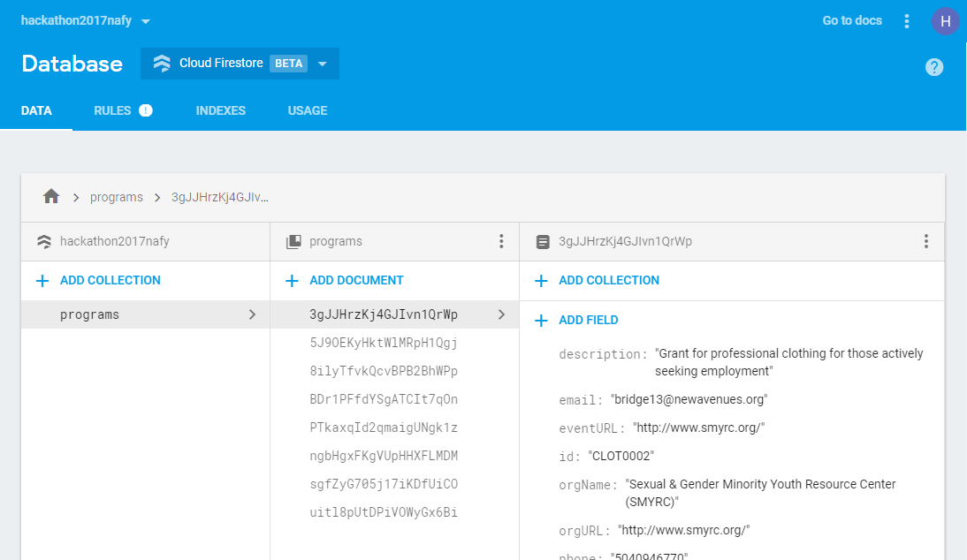Click the email field value bridge13@newavenues.org

point(689,399)
